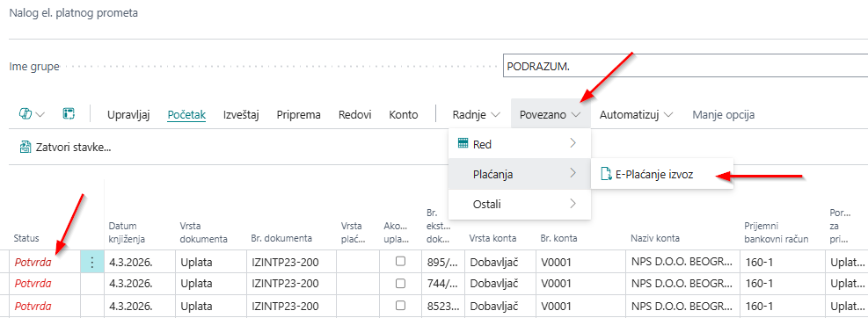Screen dimensions: 868x318
Task: Click Br. konta column header
Action: click(558, 238)
